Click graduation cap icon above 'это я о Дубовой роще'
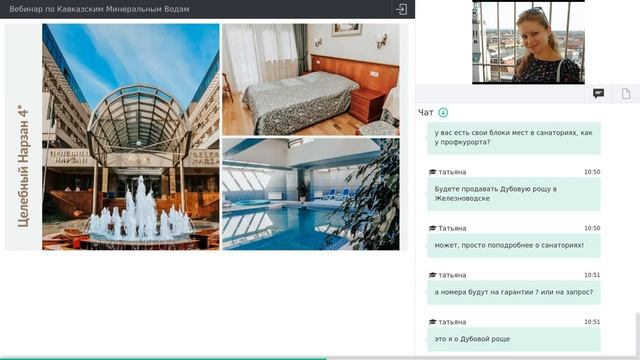The height and width of the screenshot is (360, 640). coord(432,322)
